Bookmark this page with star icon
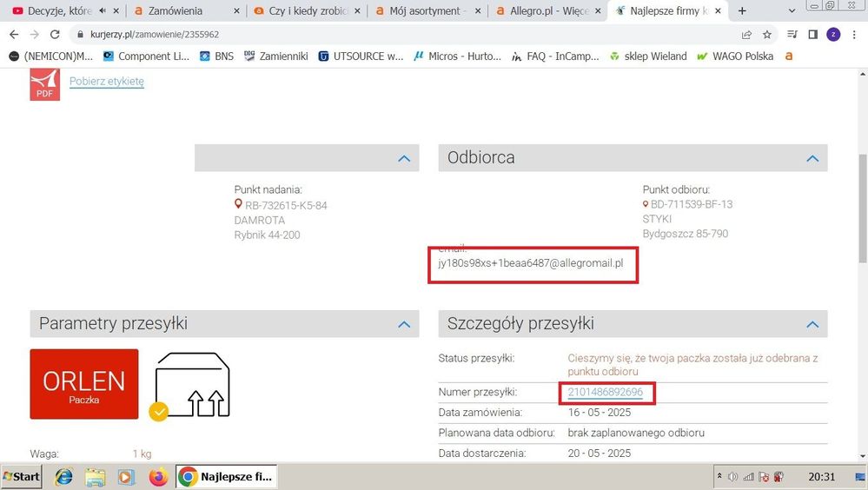The width and height of the screenshot is (868, 490). pos(767,35)
